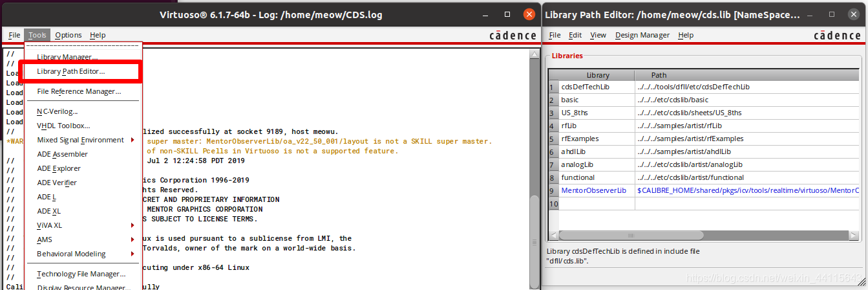
Task: Open the Tools menu in Virtuoso
Action: coord(37,35)
